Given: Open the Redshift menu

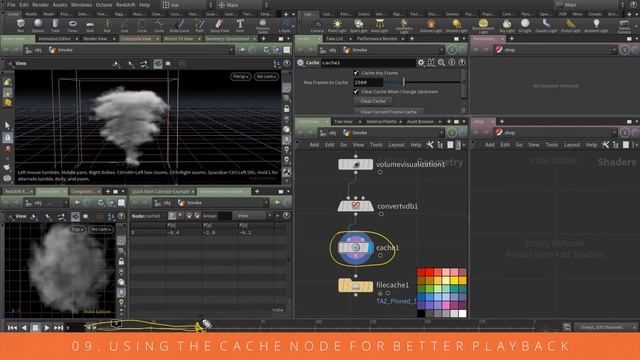Looking at the screenshot, I should click(x=126, y=5).
